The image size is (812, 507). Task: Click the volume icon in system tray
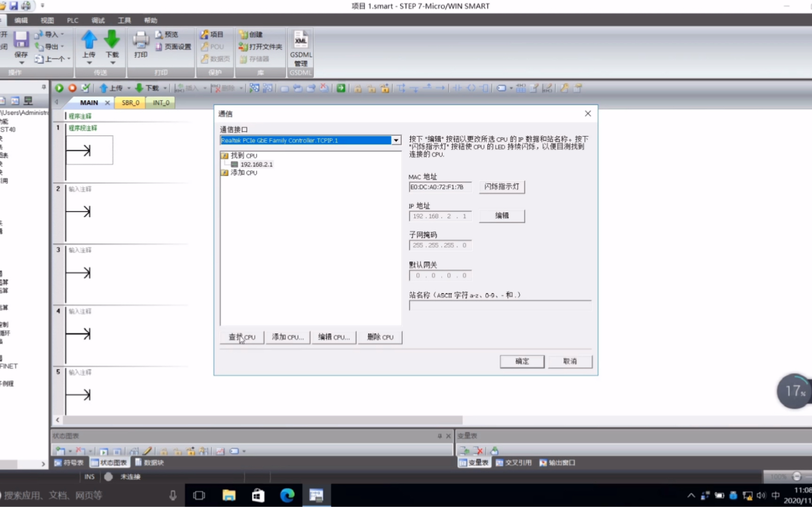click(761, 495)
